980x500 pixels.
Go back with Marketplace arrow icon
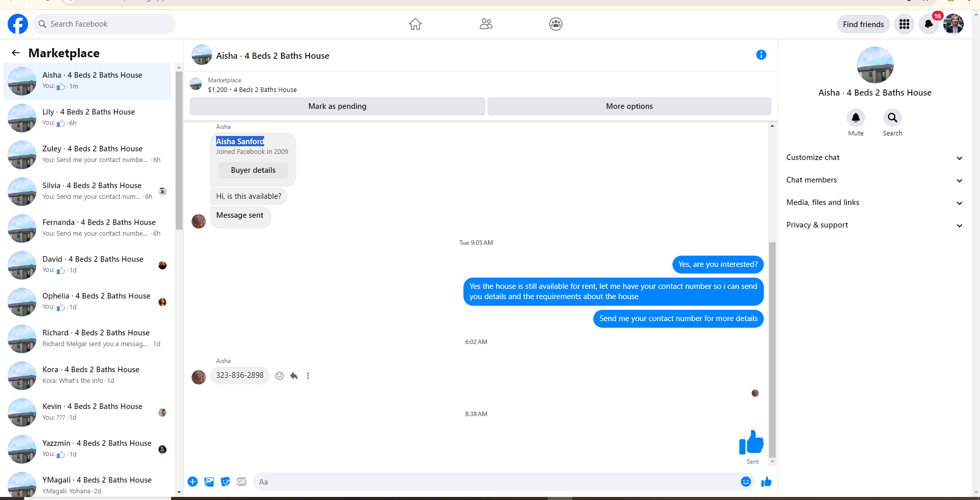coord(16,53)
